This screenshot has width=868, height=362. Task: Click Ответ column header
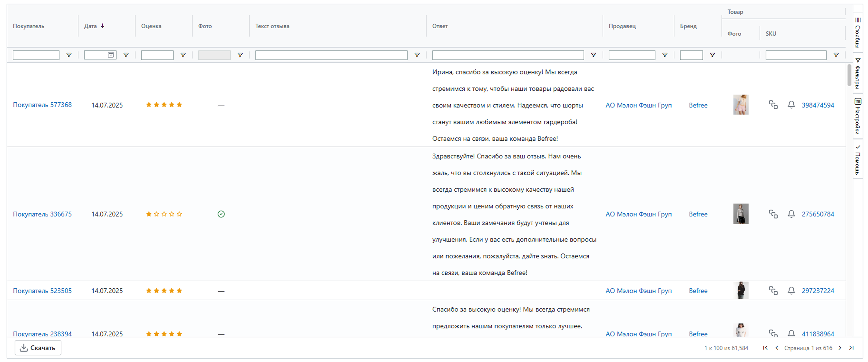coord(440,26)
